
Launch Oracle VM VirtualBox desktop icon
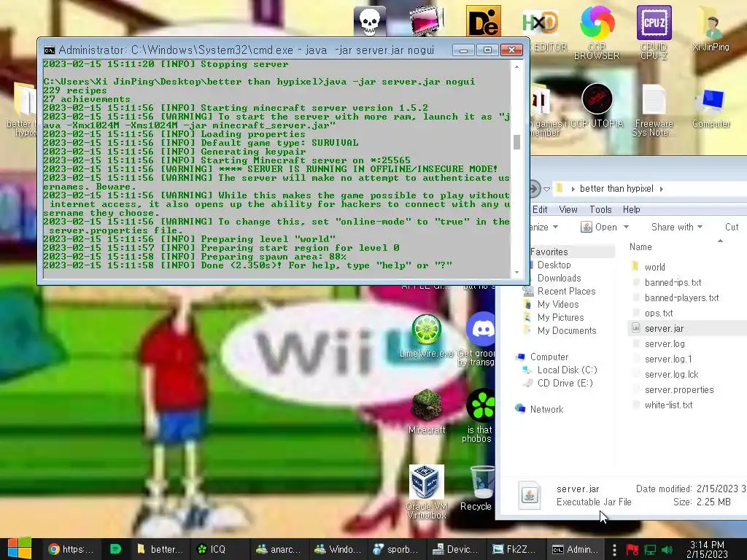427,492
